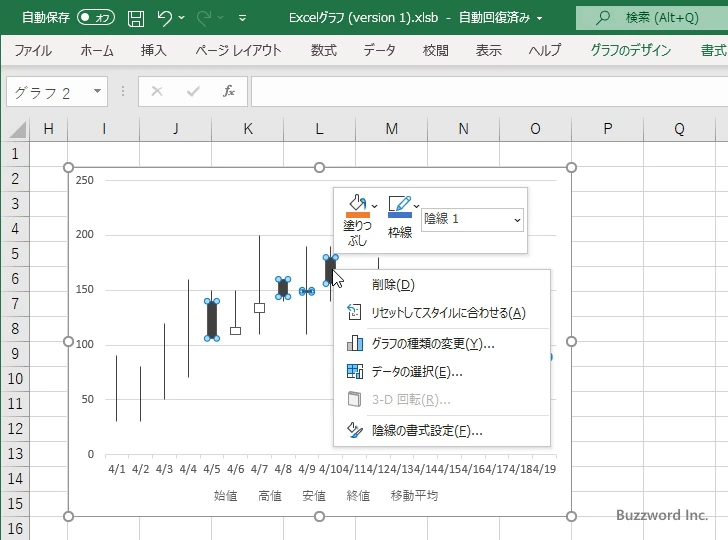Click the formula bar Enter checkmark icon
The width and height of the screenshot is (728, 540).
[193, 91]
